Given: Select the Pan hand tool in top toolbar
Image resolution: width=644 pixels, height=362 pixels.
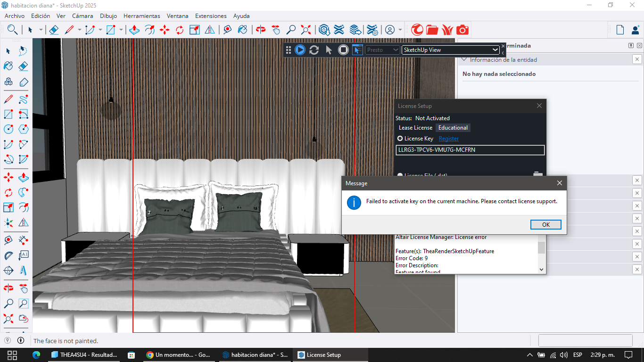Looking at the screenshot, I should point(276,30).
